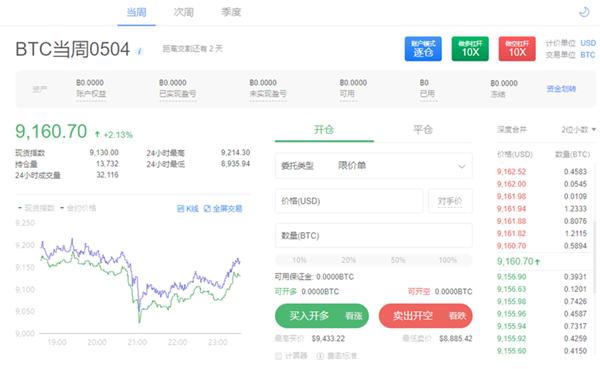Viewport: 600px width, 369px height.
Task: Switch to 次周 tab
Action: coord(184,12)
